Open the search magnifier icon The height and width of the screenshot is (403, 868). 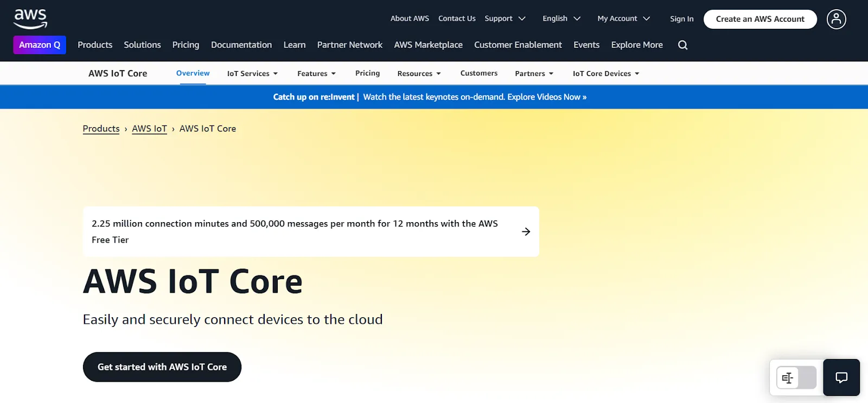[682, 45]
